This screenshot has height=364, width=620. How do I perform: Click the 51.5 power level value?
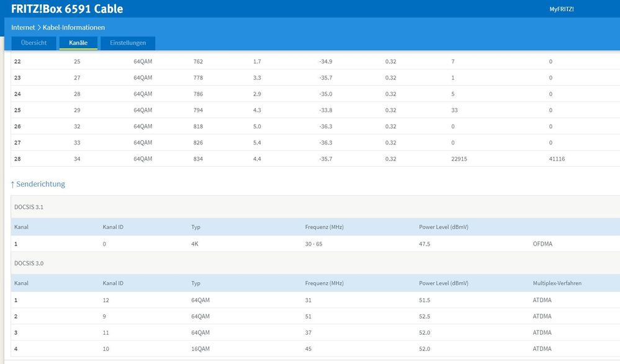[x=425, y=300]
